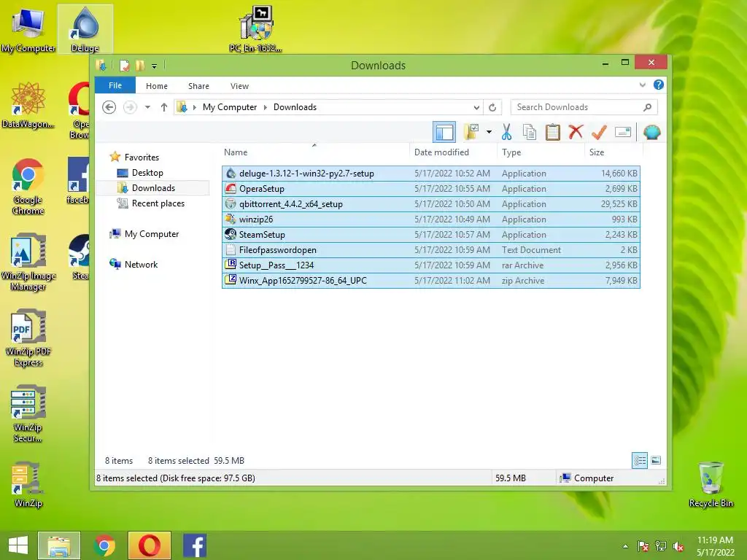The width and height of the screenshot is (747, 560).
Task: Expand the ribbon with the chevron
Action: (x=642, y=85)
